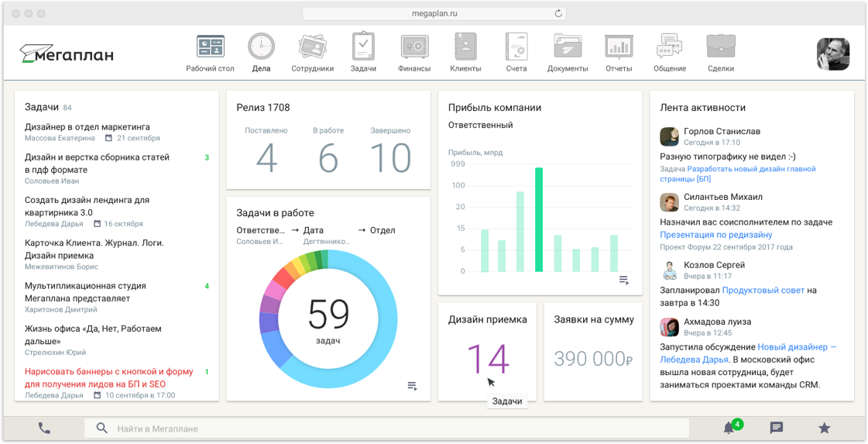The height and width of the screenshot is (444, 868).
Task: Open favorites star icon in bottom bar
Action: click(x=825, y=428)
